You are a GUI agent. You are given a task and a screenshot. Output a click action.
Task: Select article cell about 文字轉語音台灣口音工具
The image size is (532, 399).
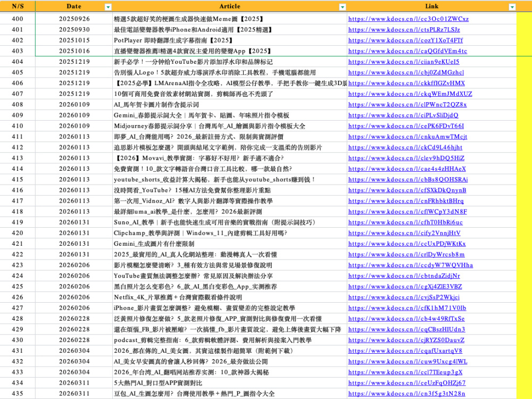(230, 169)
